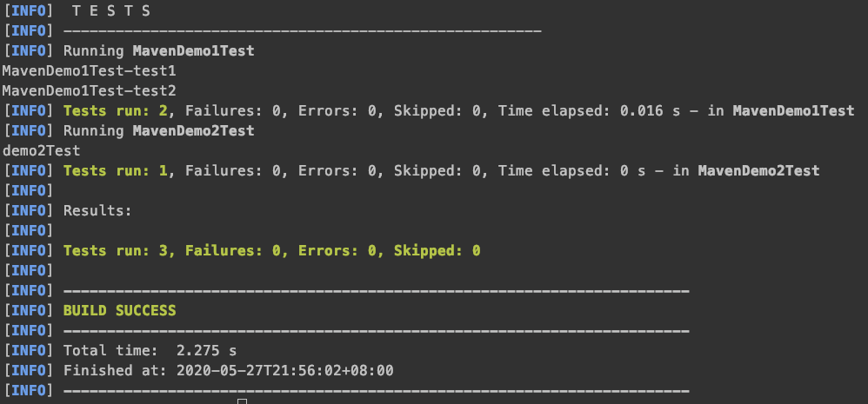Viewport: 868px width, 404px height.
Task: Click bold MavenDemo1Test at end of result line
Action: click(x=793, y=111)
